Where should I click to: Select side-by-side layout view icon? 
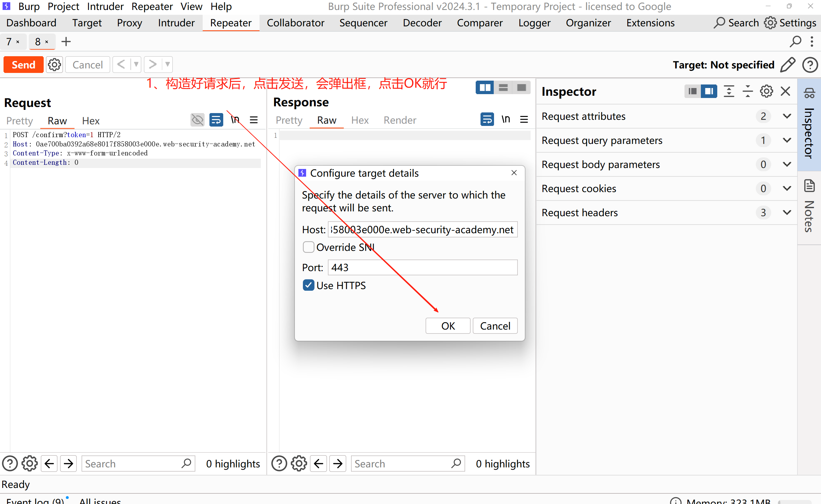pos(485,88)
